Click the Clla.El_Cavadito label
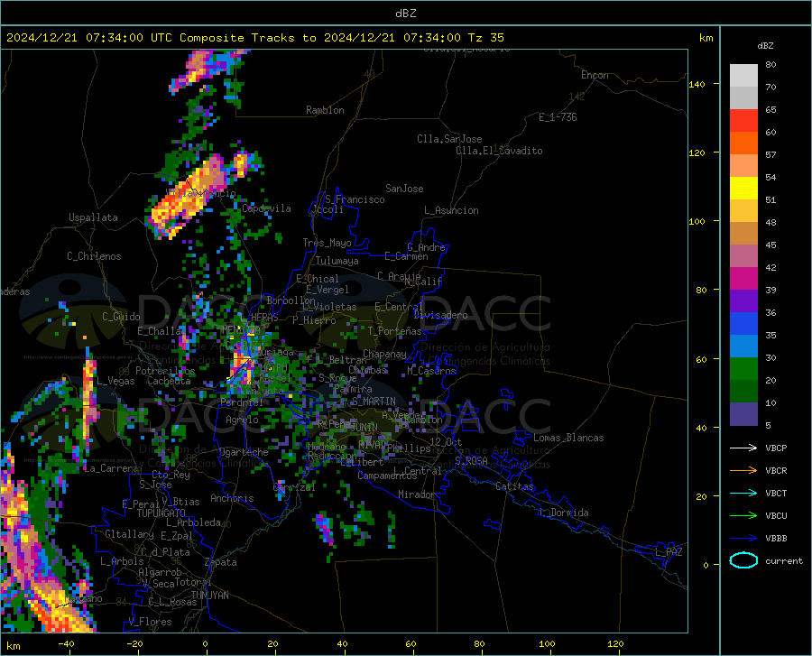The height and width of the screenshot is (656, 812). [499, 151]
